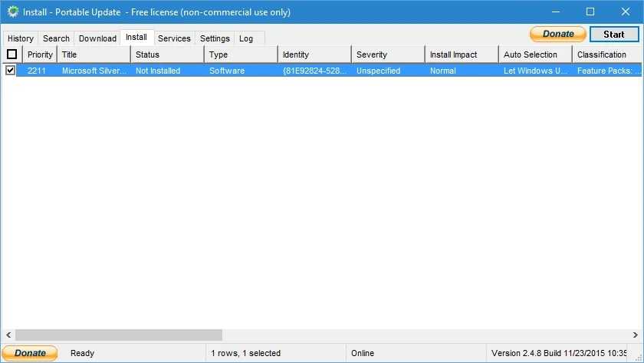Switch to the History tab
Screen dimensions: 644x363
pos(21,38)
